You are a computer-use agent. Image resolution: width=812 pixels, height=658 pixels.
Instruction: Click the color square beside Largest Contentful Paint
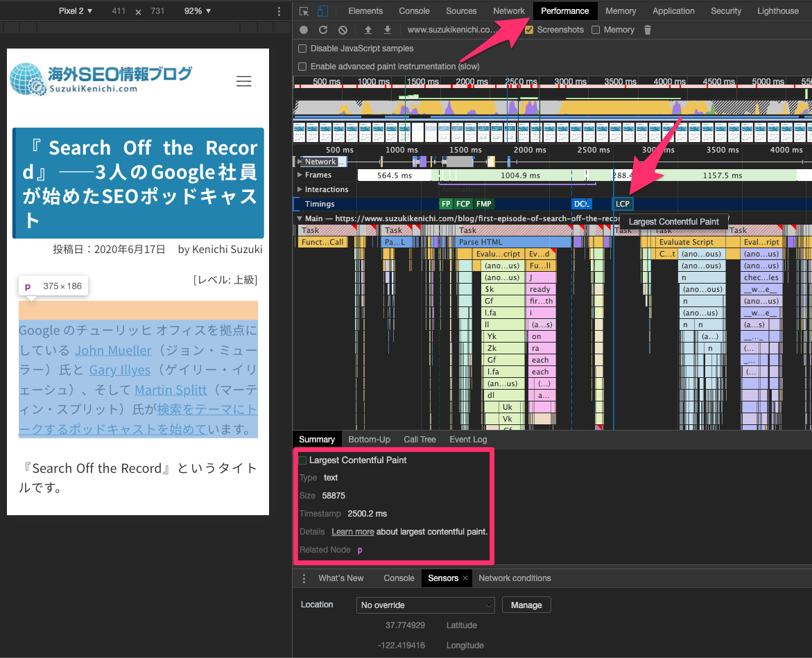[302, 460]
